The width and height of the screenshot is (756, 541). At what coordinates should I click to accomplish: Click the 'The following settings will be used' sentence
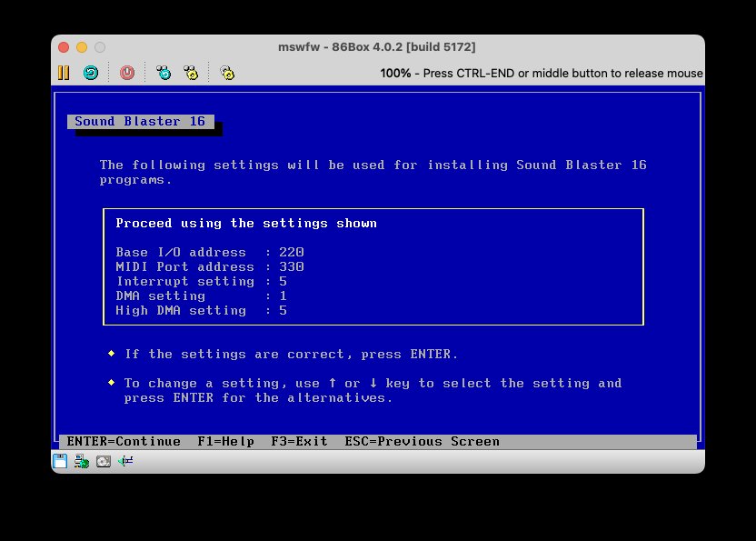(373, 172)
